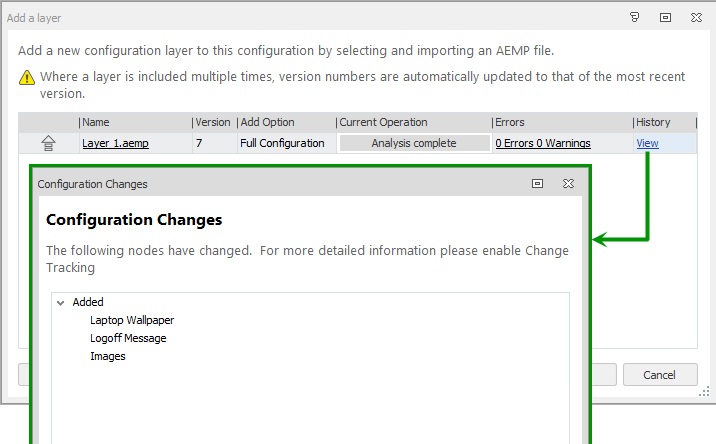Click the yellow warning triangle icon
This screenshot has height=444, width=716.
[28, 77]
